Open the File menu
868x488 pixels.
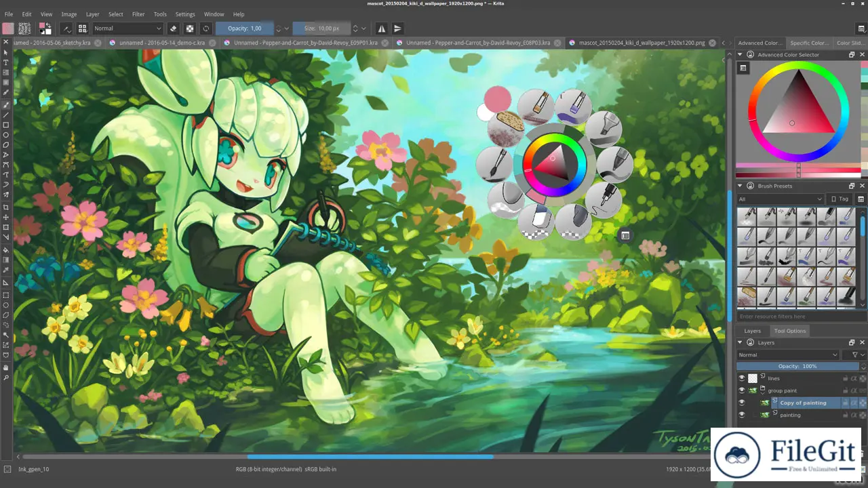click(9, 14)
